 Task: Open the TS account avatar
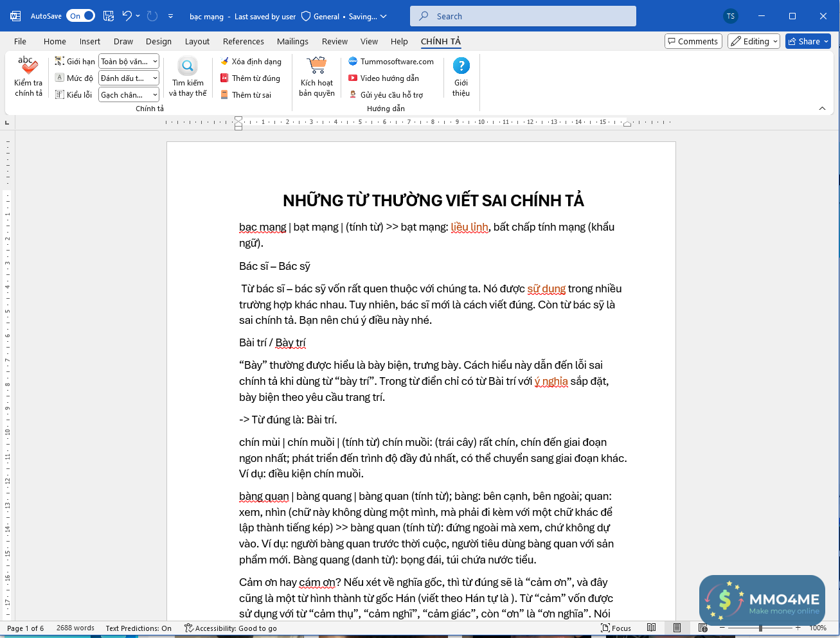click(731, 16)
